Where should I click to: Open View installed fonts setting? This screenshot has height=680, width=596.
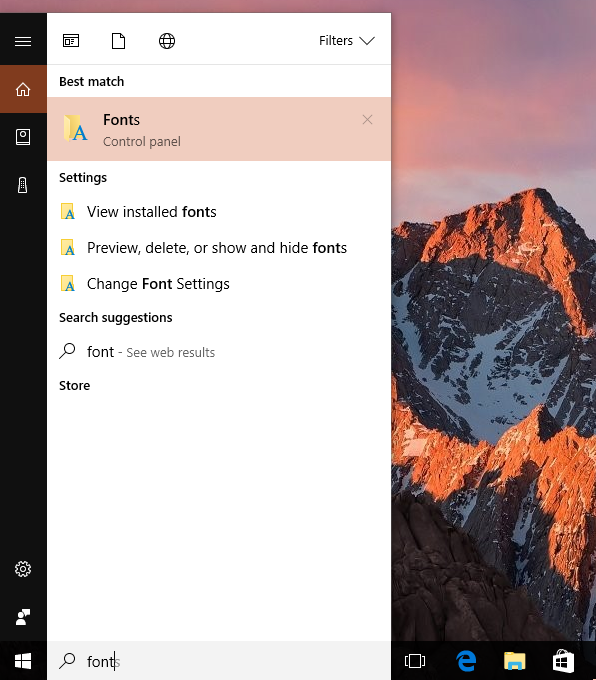[x=219, y=212]
